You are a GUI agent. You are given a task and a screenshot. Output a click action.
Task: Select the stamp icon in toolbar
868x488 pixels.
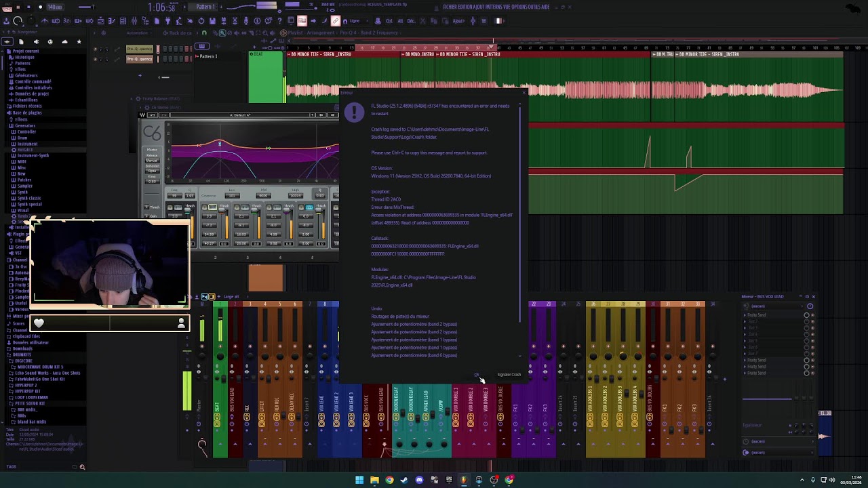[378, 20]
